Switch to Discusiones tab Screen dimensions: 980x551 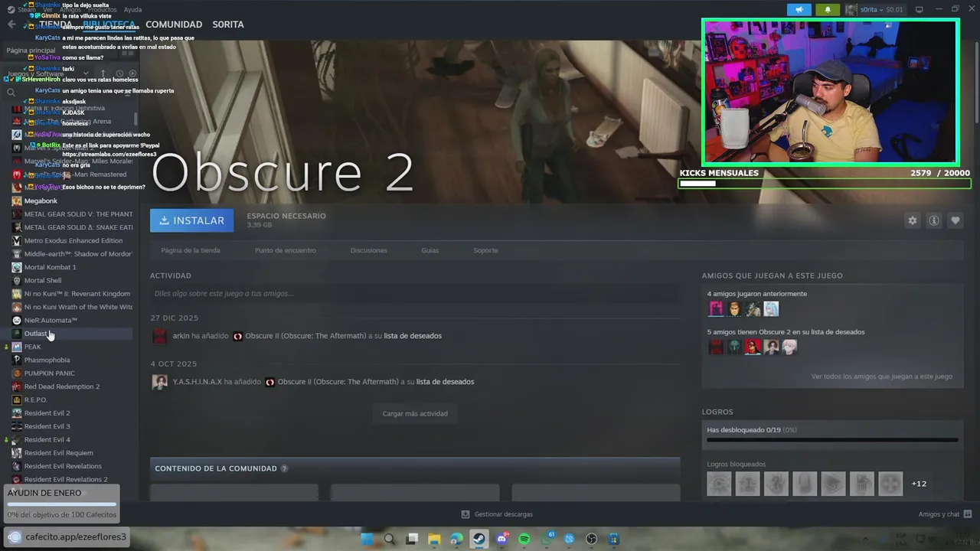368,250
